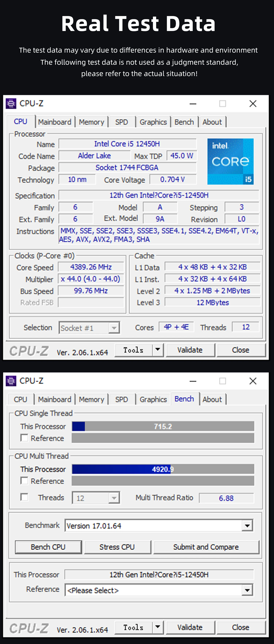
Task: Open the Threads count dropdown showing 12
Action: [x=96, y=498]
